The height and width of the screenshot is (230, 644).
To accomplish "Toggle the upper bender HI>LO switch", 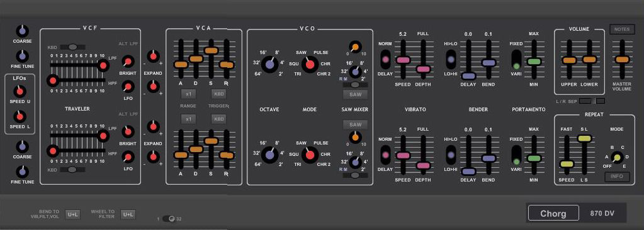I will pos(451,60).
